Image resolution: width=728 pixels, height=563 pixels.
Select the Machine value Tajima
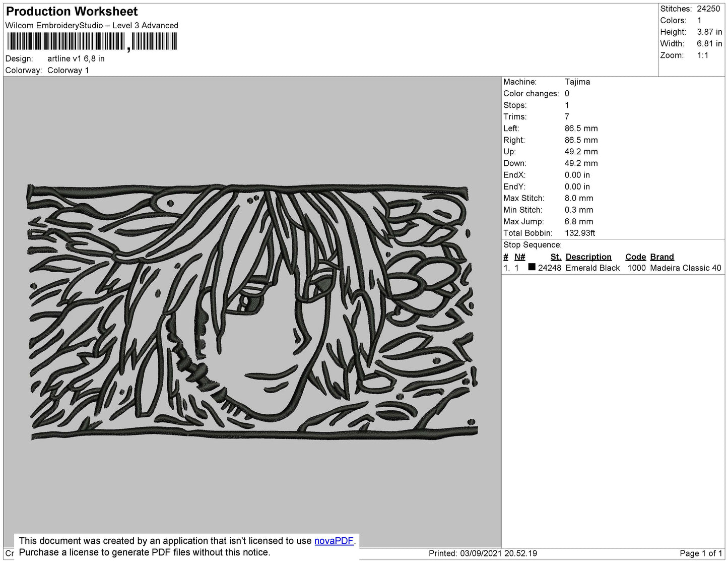(577, 82)
